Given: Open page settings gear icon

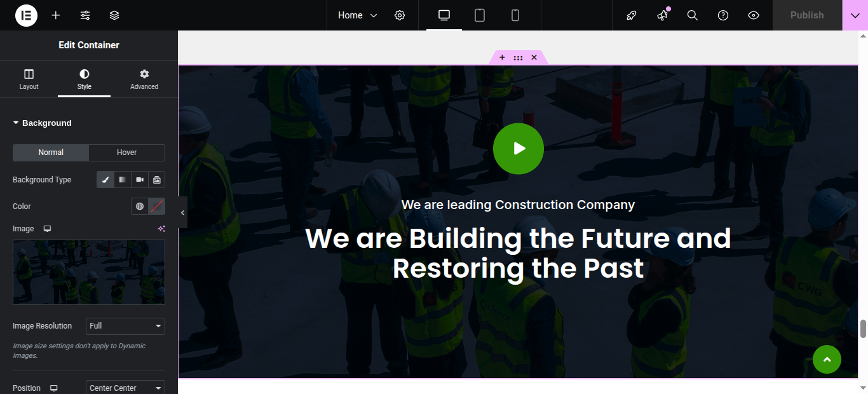Looking at the screenshot, I should coord(400,15).
